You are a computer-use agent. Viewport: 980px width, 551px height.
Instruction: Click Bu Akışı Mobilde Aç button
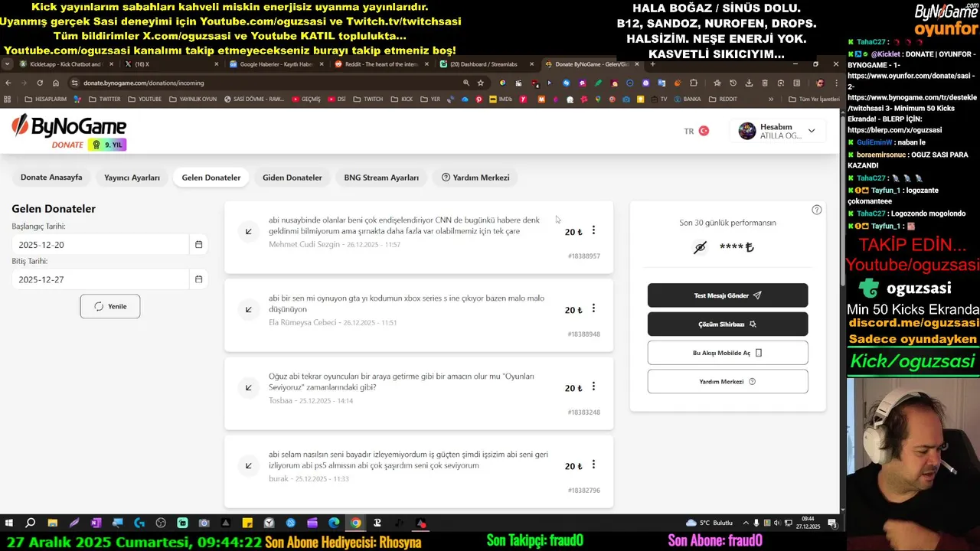click(727, 353)
